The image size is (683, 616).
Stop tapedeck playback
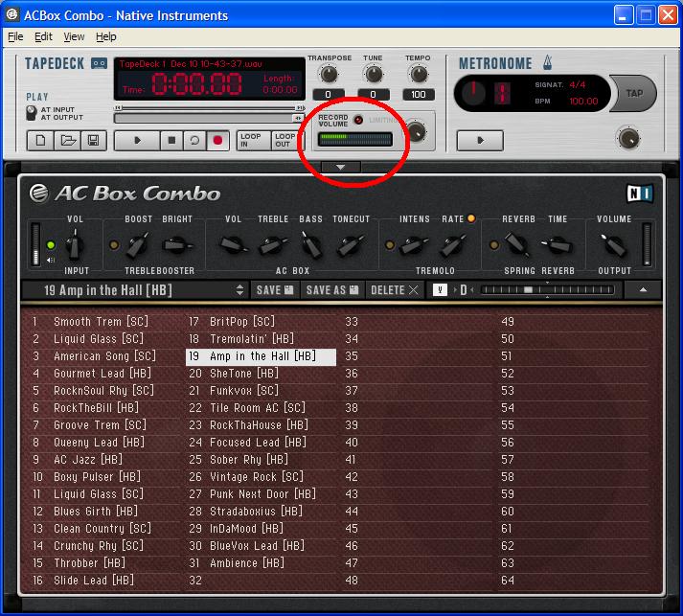171,141
